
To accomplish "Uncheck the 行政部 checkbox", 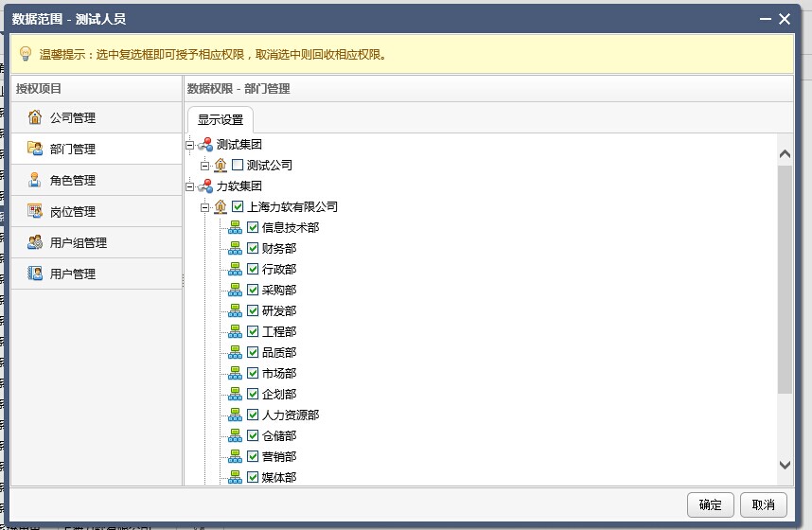I will [253, 269].
